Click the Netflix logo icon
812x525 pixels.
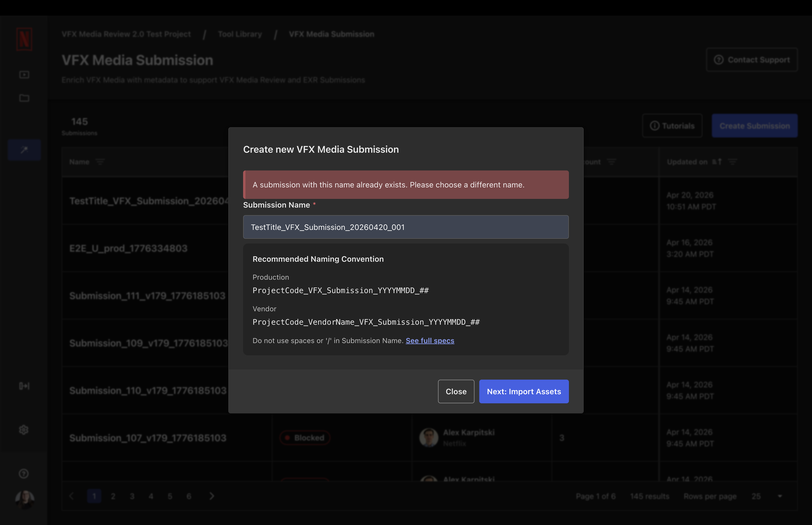24,39
